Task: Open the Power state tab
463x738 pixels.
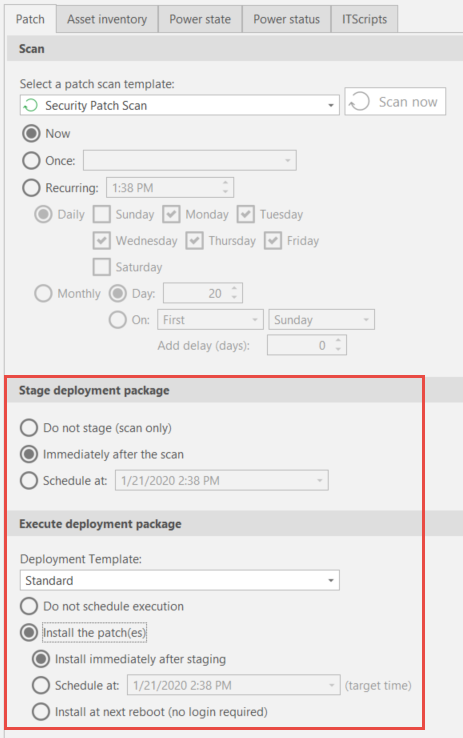Action: [200, 19]
